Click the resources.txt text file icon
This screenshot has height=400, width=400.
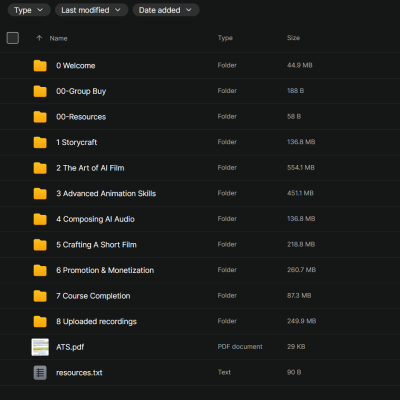pyautogui.click(x=40, y=373)
